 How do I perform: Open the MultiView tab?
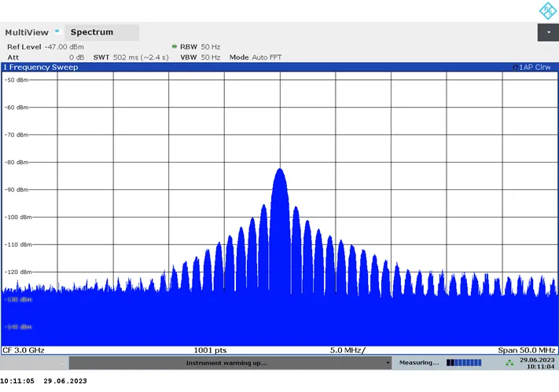(x=26, y=32)
